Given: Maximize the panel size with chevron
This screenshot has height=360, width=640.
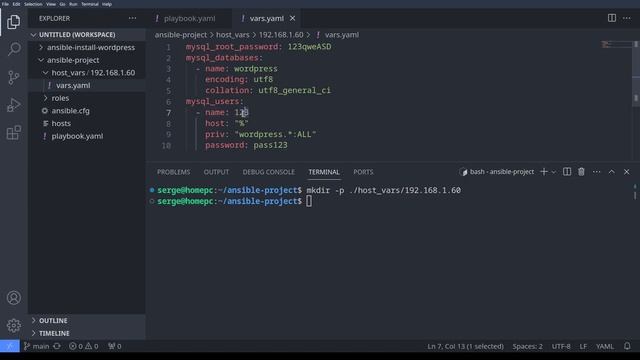Looking at the screenshot, I should coord(611,172).
